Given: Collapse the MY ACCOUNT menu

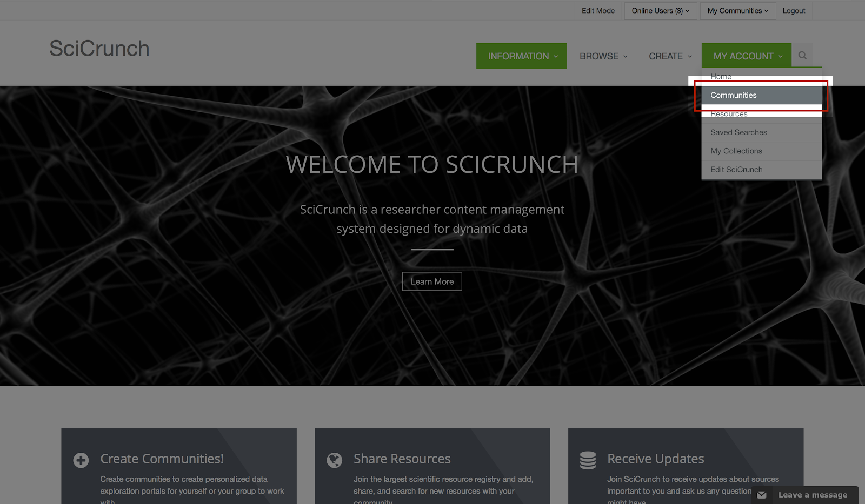Looking at the screenshot, I should pos(747,56).
